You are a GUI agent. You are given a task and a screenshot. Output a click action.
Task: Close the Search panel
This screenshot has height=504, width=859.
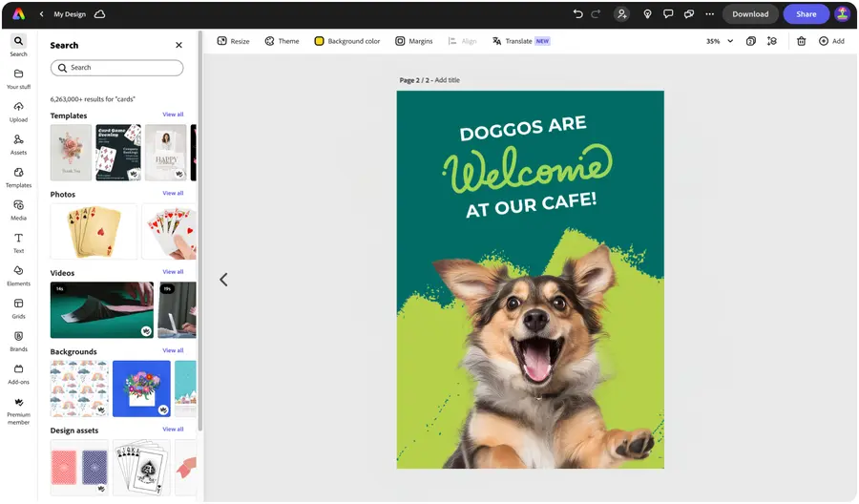click(178, 45)
